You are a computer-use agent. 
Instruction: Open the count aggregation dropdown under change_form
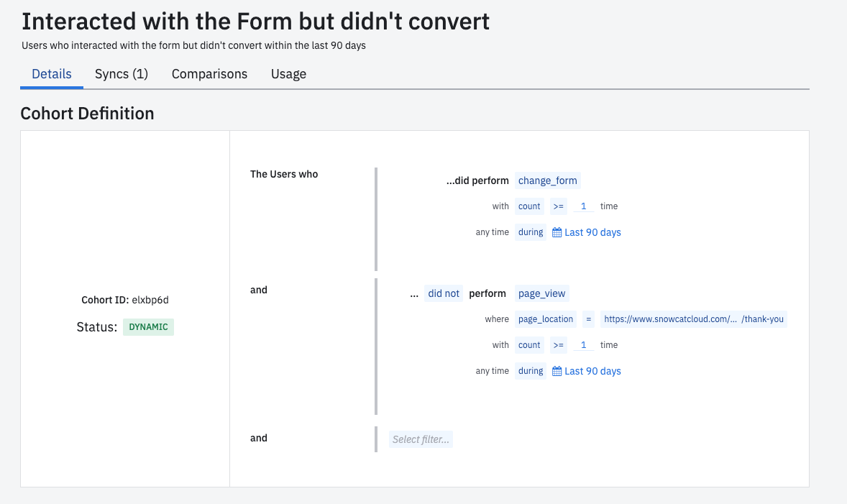[x=529, y=206]
